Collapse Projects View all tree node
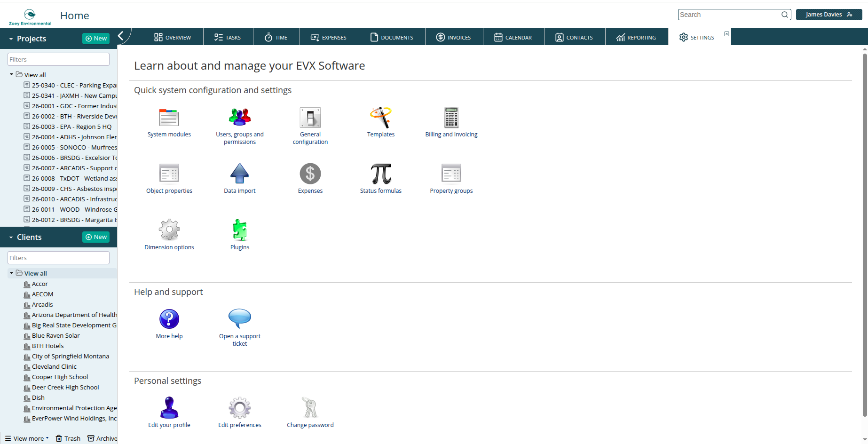868x444 pixels. click(x=11, y=74)
